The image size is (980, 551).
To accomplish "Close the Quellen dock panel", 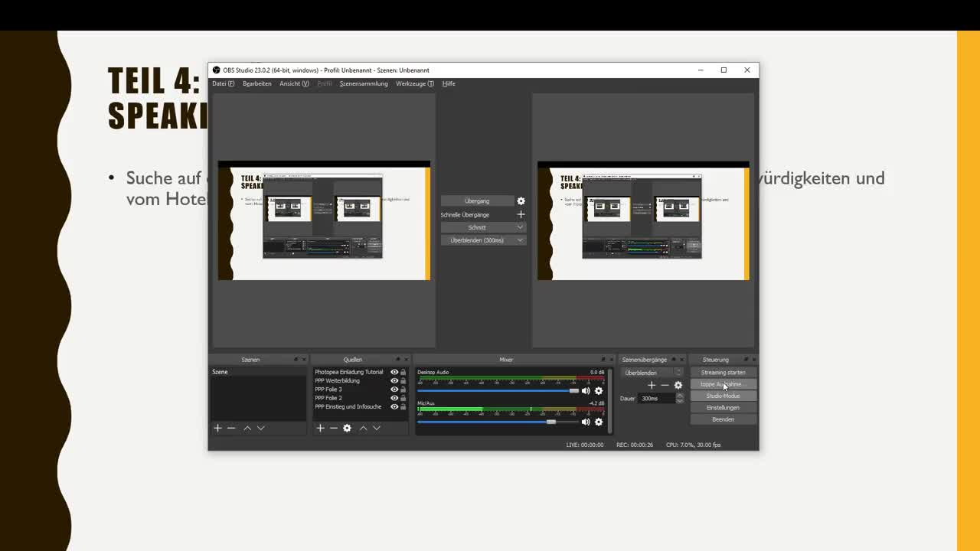I will [x=406, y=359].
